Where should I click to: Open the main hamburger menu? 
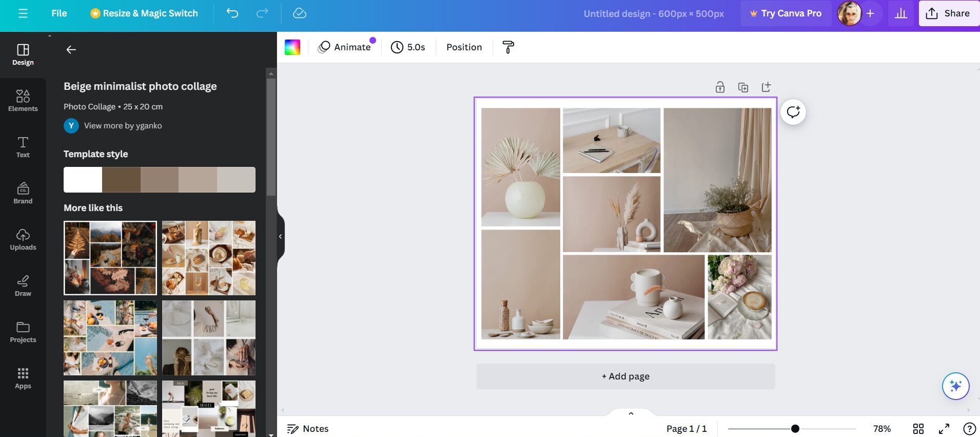tap(23, 13)
